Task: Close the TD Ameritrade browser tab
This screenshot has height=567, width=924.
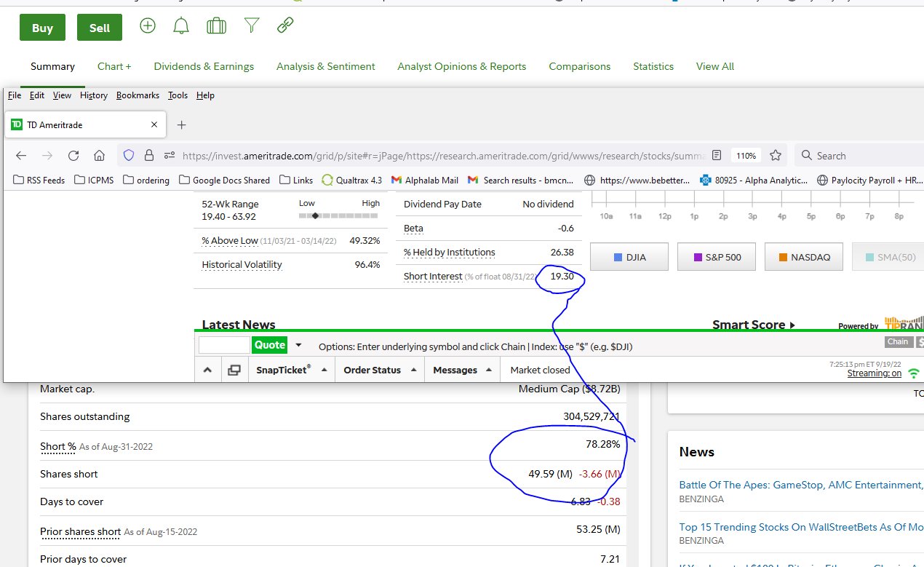Action: pos(154,124)
